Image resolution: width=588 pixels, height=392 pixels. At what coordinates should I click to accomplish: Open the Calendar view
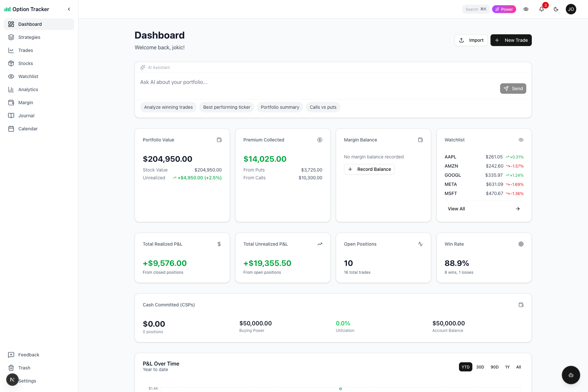pos(28,128)
